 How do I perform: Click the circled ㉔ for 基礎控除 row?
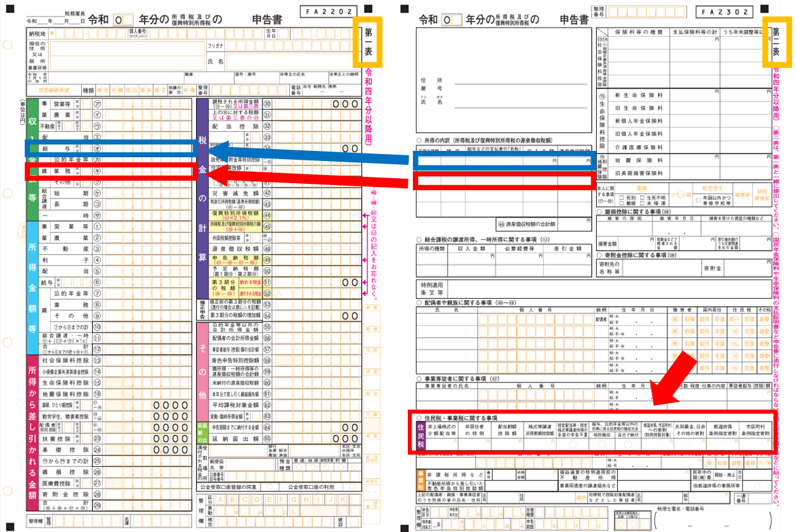[98, 449]
